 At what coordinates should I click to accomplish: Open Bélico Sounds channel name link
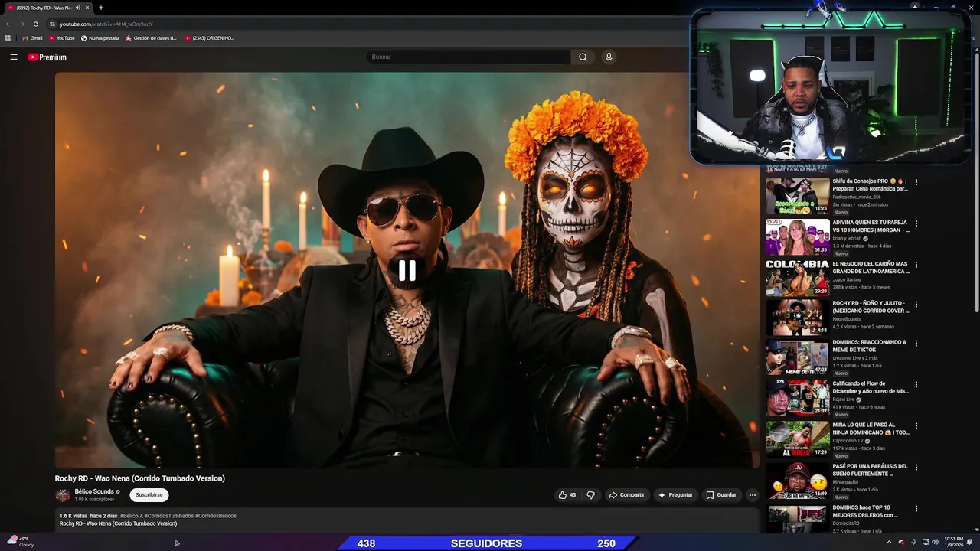pyautogui.click(x=94, y=491)
